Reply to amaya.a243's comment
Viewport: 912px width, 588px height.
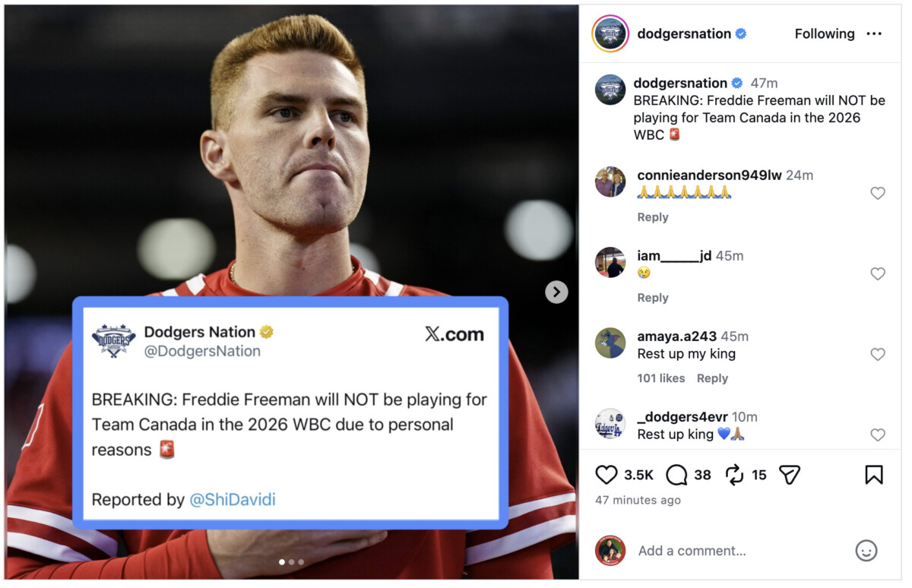pos(712,378)
